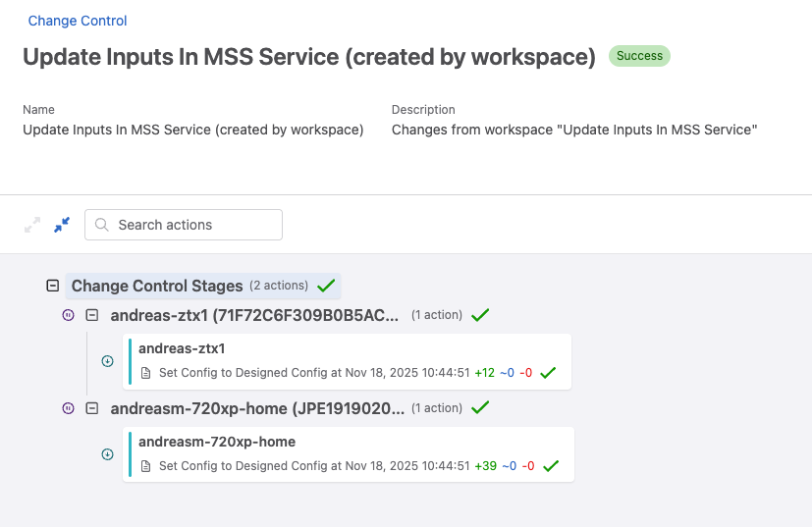
Task: Click the collapse all stages icon
Action: tap(62, 225)
